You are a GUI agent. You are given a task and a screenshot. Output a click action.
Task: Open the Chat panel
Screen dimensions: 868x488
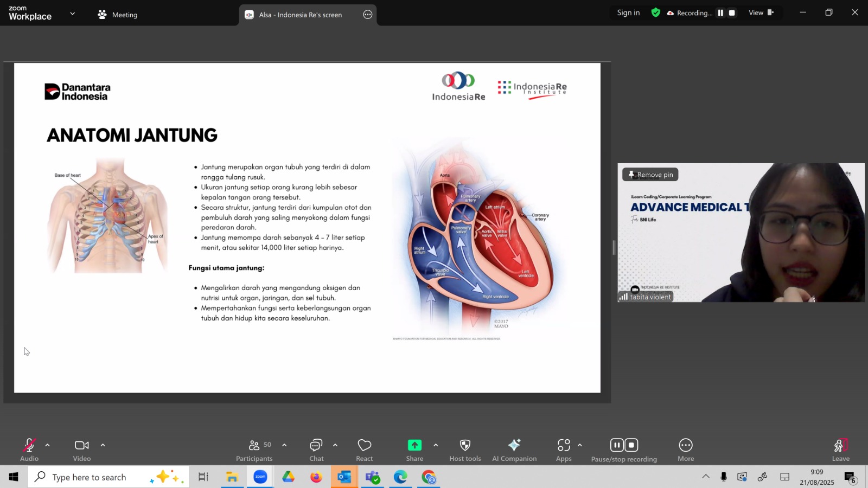[x=316, y=450]
